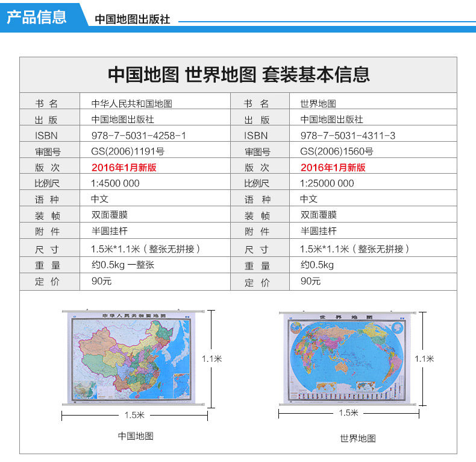
Task: Click 1.5米 width label under China map
Action: point(134,415)
